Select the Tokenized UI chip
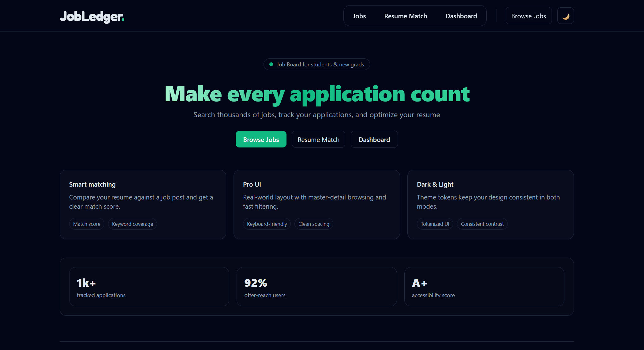Screen dimensions: 644x350 click(435, 224)
